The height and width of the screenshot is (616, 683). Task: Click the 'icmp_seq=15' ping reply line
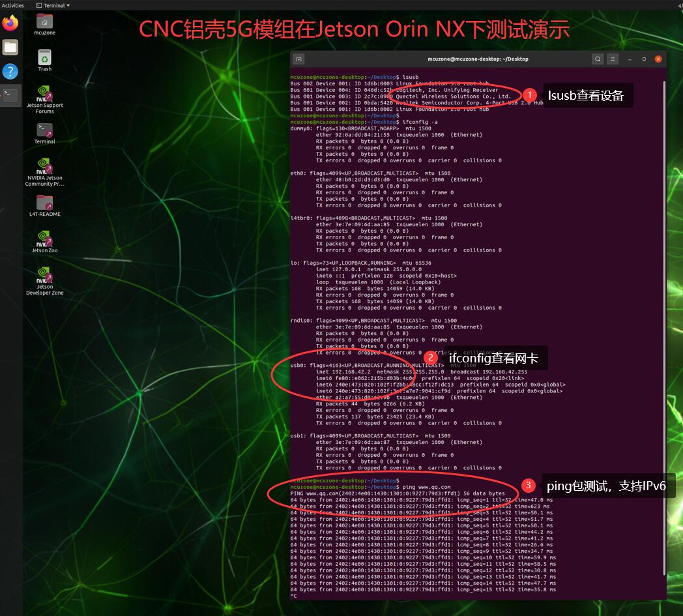(423, 590)
